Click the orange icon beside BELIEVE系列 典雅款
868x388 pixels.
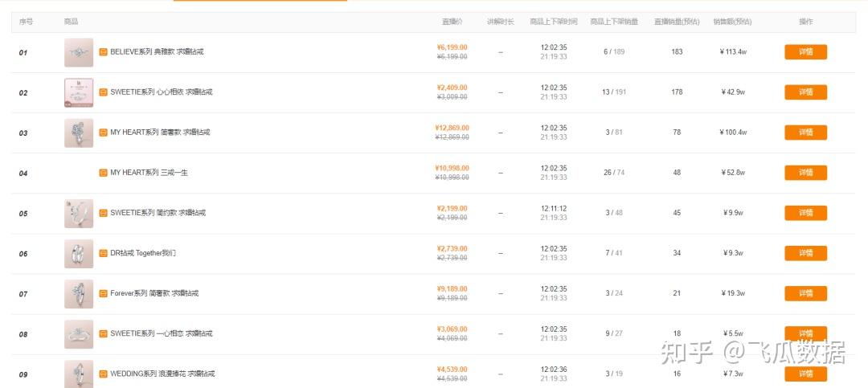103,52
